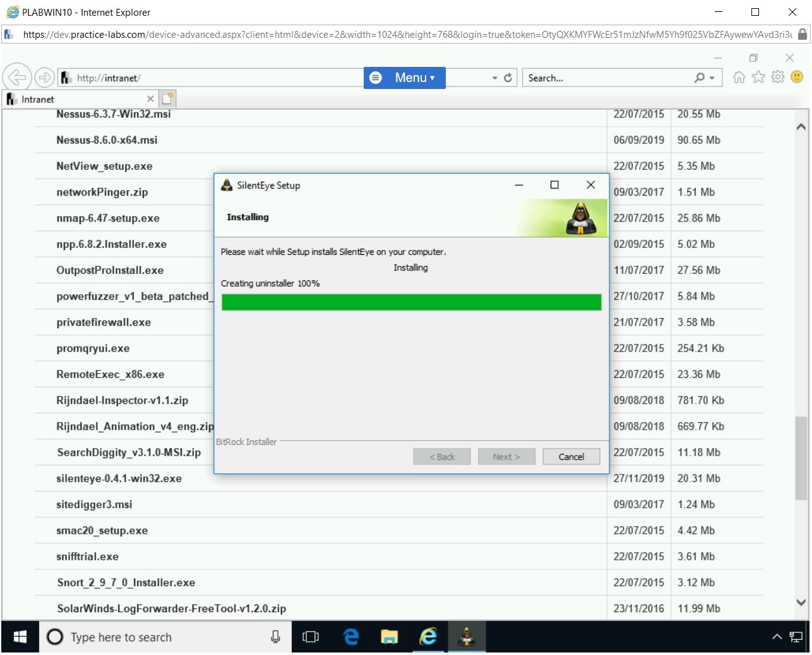812x655 pixels.
Task: Cancel the SilentEye setup
Action: tap(571, 457)
